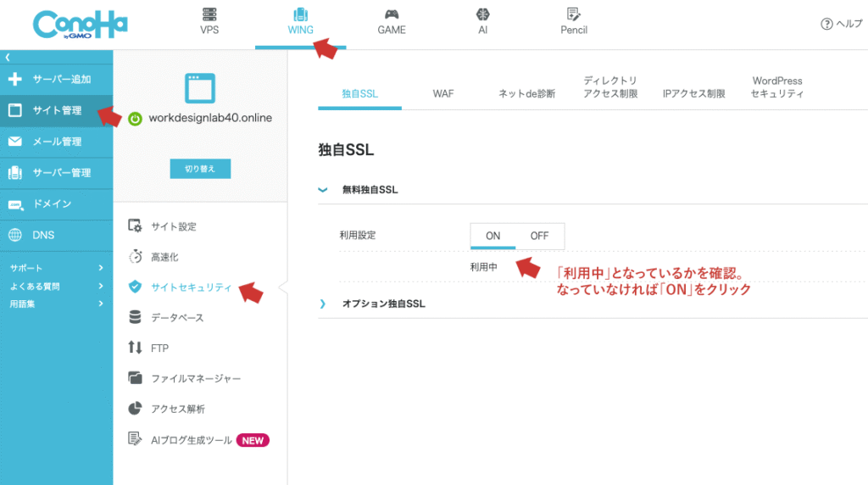The image size is (868, 485).
Task: Click the up-down arrows FTP icon
Action: click(135, 348)
